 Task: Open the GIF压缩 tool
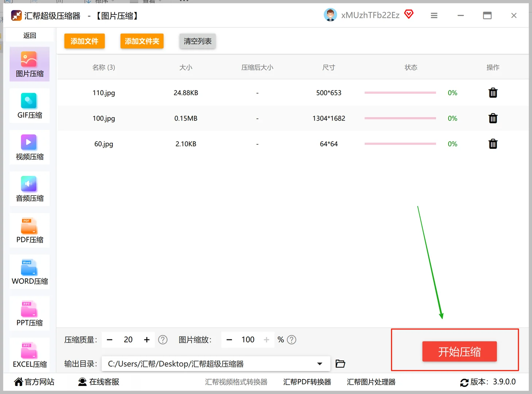tap(29, 106)
